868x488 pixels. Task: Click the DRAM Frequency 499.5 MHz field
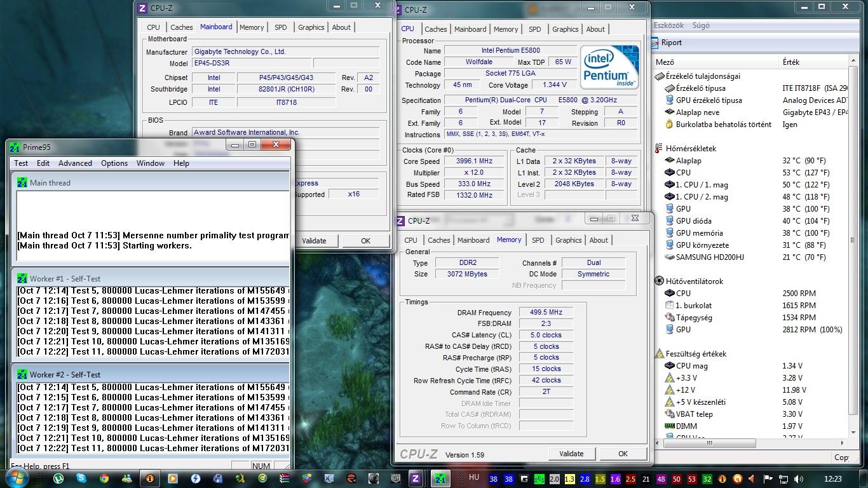pyautogui.click(x=546, y=313)
